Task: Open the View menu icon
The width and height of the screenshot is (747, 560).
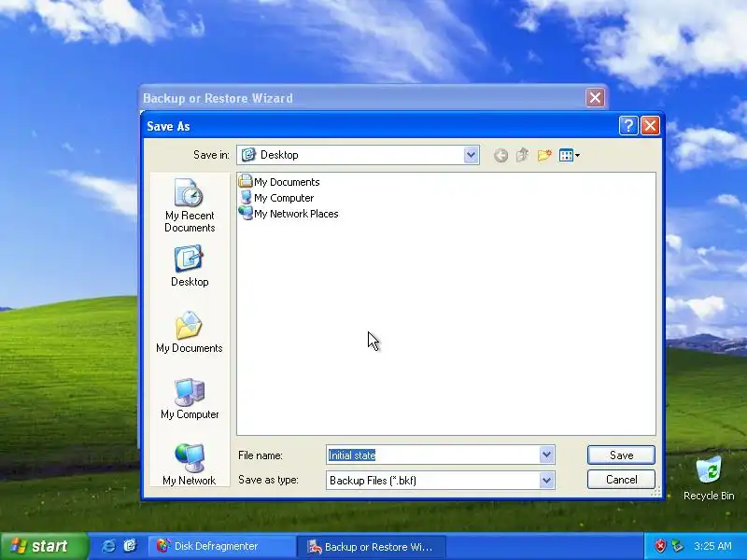Action: 569,155
